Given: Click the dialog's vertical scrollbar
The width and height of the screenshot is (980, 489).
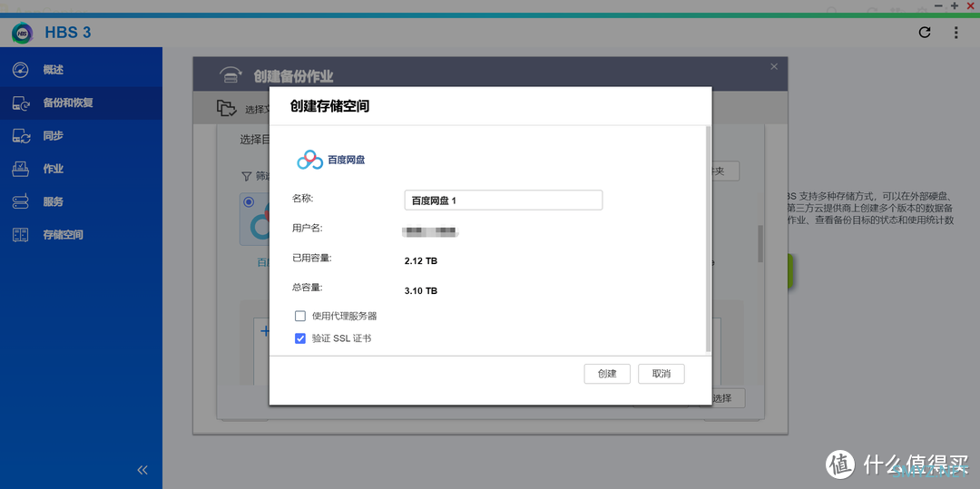Looking at the screenshot, I should [708, 239].
